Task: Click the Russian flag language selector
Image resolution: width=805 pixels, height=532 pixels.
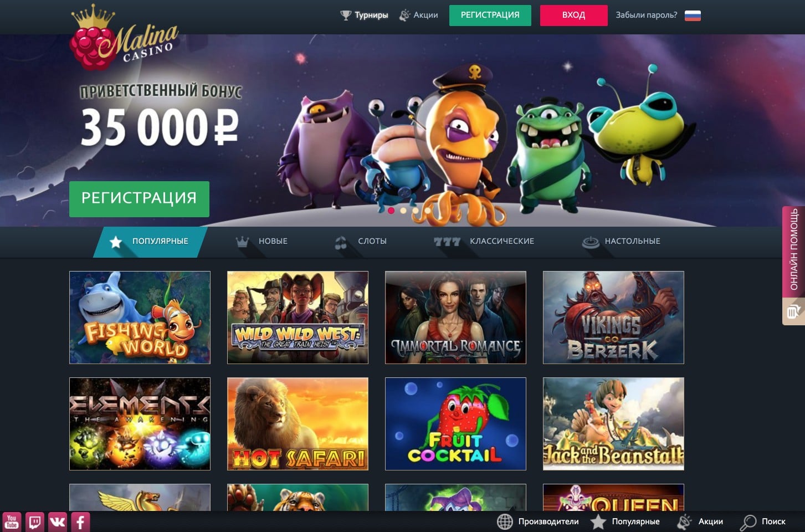Action: point(693,16)
